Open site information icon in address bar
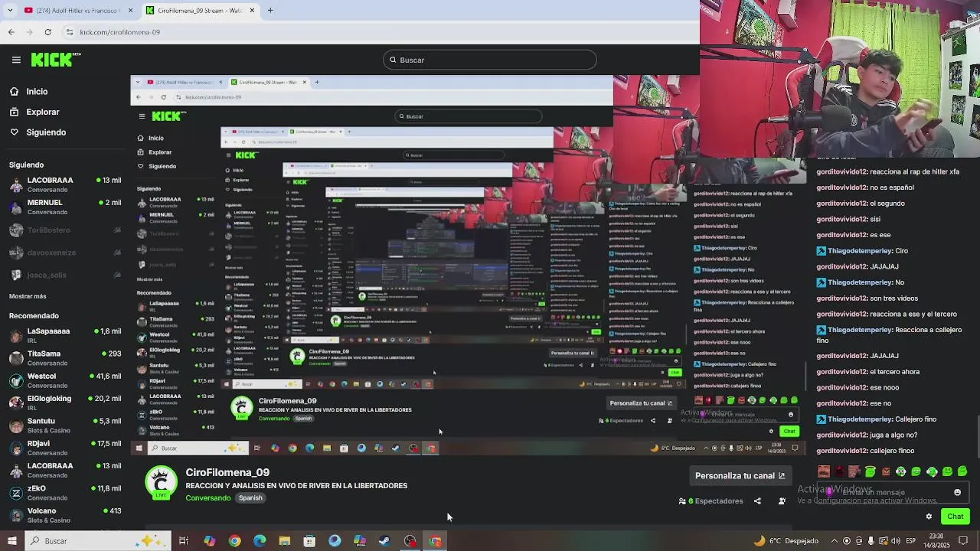980x551 pixels. [x=70, y=32]
